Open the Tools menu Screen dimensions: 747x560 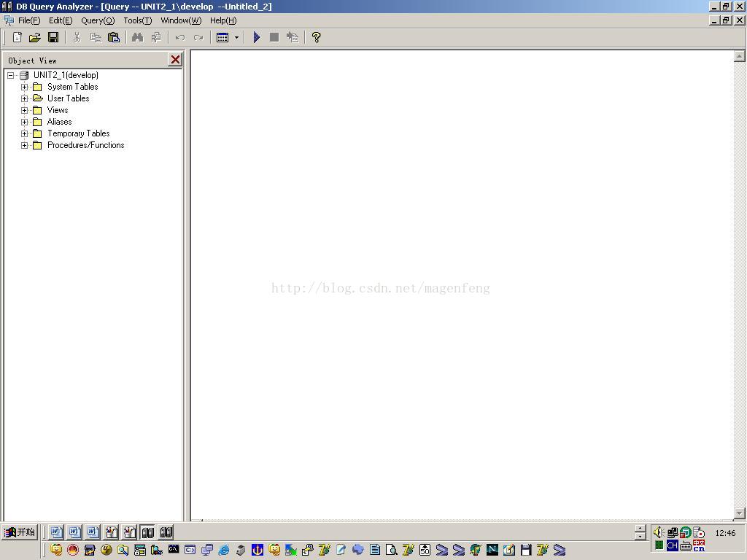pyautogui.click(x=137, y=20)
